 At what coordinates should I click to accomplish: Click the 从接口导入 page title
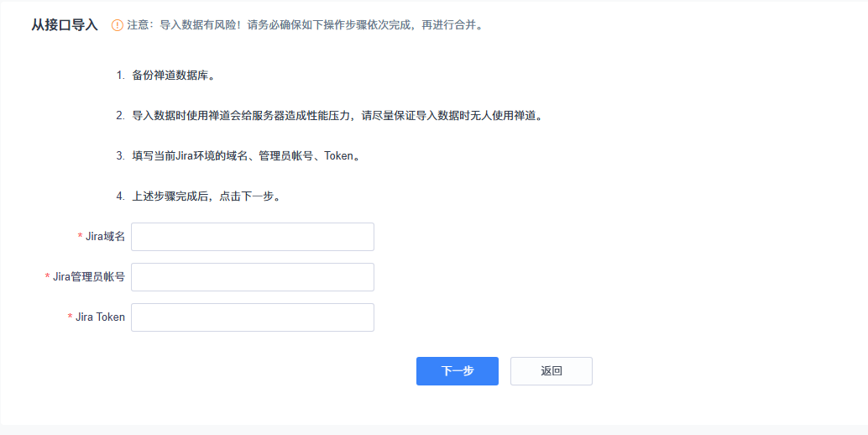click(65, 25)
